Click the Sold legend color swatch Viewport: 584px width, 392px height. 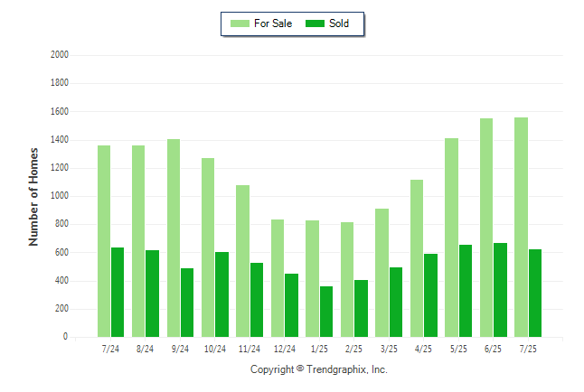(x=315, y=23)
